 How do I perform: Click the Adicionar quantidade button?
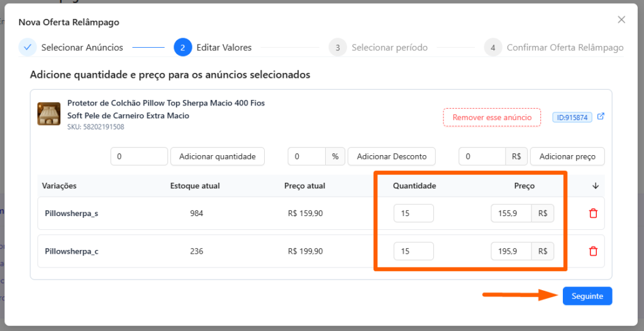pos(217,156)
